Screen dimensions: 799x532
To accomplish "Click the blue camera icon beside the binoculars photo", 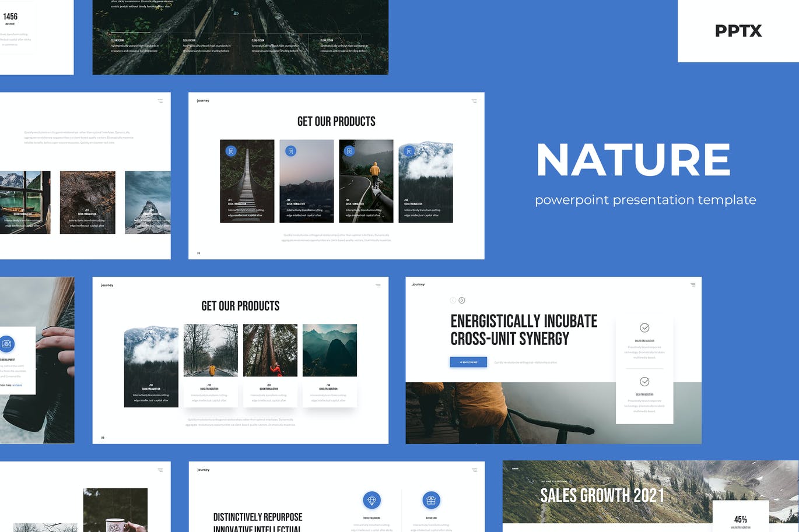I will (x=7, y=344).
